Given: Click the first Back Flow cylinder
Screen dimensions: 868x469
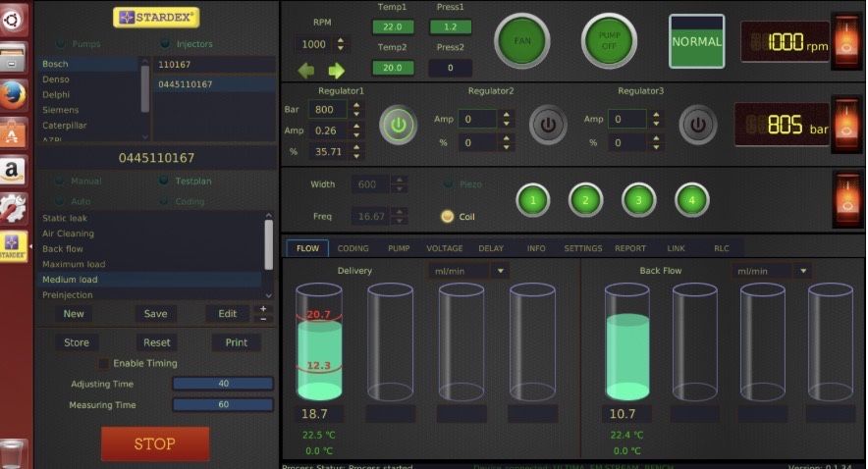Looking at the screenshot, I should 627,341.
